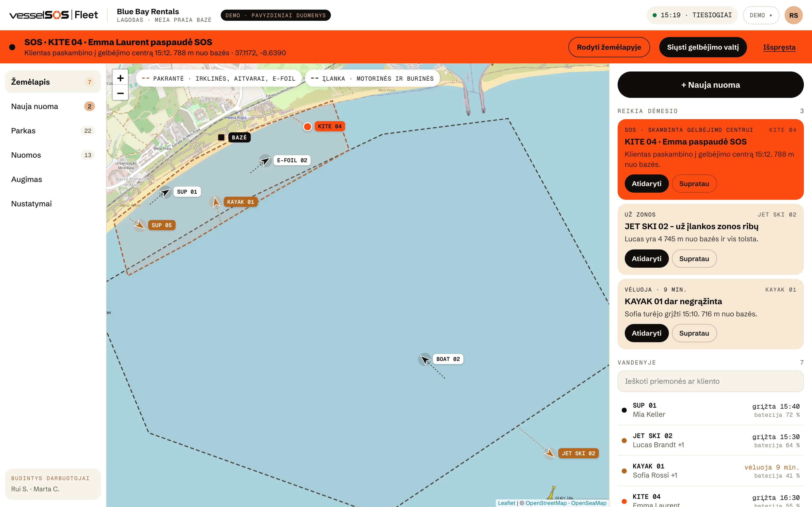Select the black BAZĖ base marker

[221, 137]
